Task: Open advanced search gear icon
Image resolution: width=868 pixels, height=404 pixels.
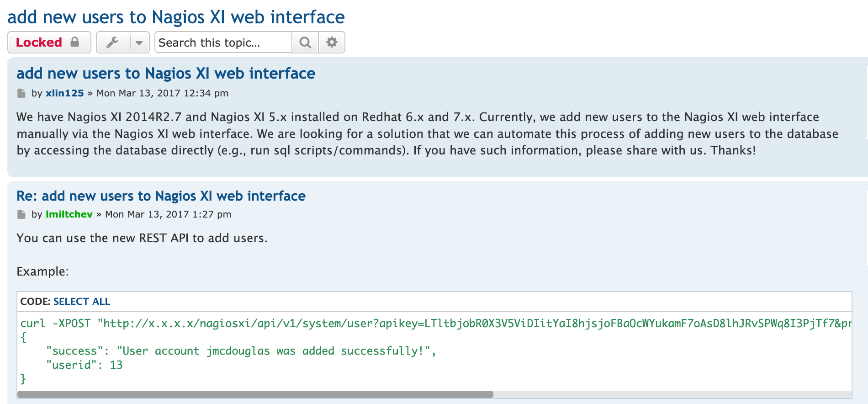Action: pyautogui.click(x=332, y=43)
